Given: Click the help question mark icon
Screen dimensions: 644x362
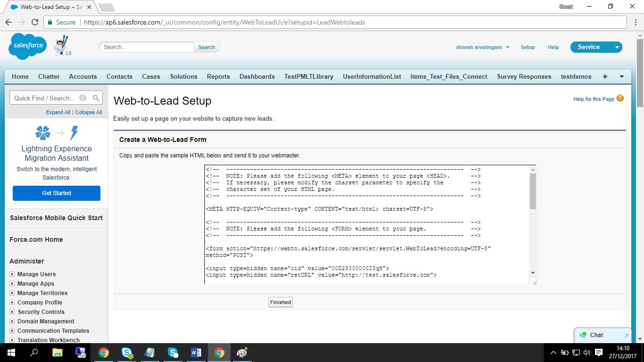Looking at the screenshot, I should (620, 99).
